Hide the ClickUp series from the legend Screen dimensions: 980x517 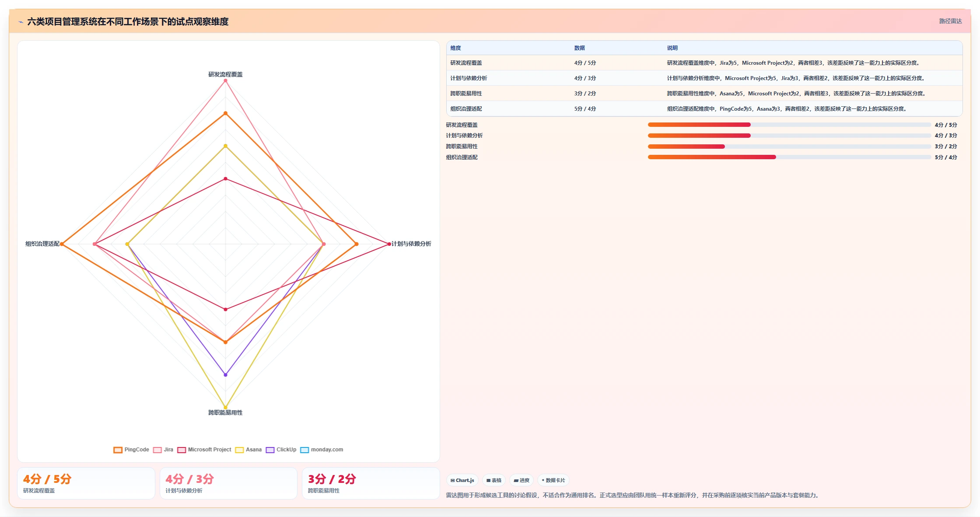point(281,450)
